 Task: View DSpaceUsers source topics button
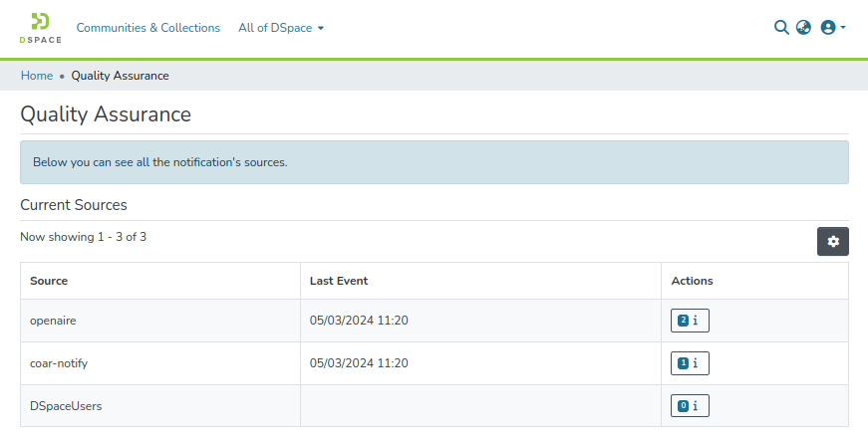pyautogui.click(x=690, y=405)
